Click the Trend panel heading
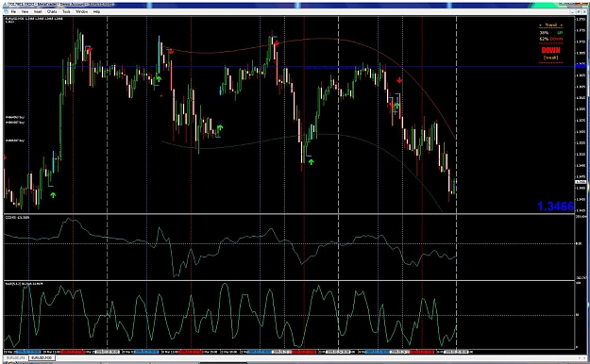This screenshot has height=364, width=590. tap(550, 25)
